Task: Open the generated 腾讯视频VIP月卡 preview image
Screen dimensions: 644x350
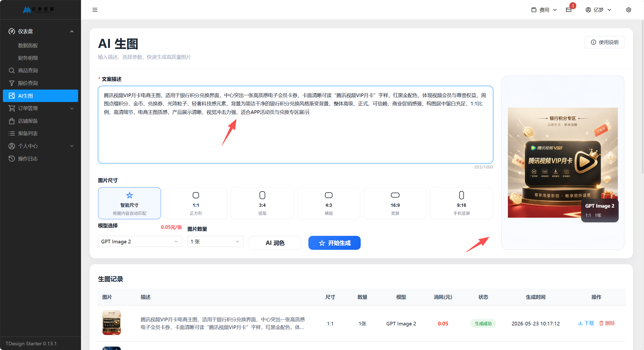Action: (x=563, y=163)
